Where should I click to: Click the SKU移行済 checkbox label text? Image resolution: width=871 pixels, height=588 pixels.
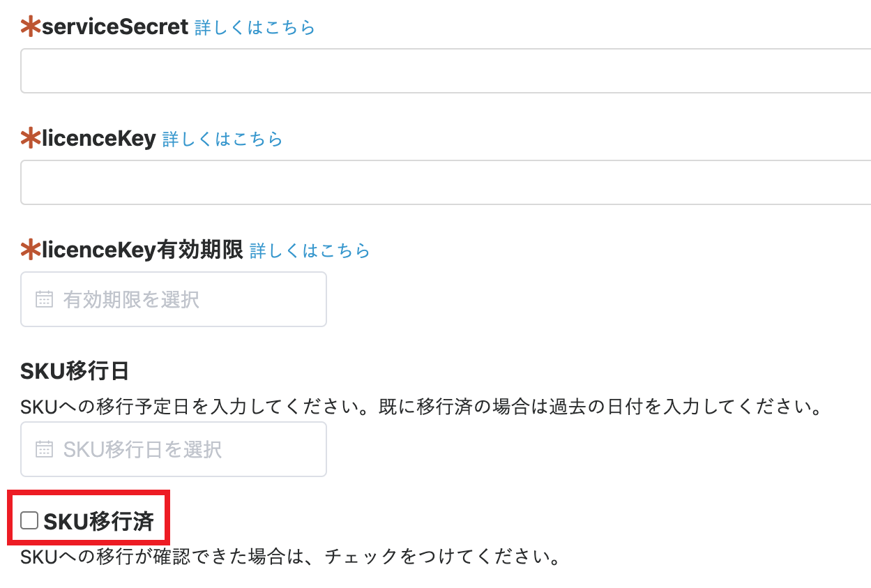[x=98, y=521]
